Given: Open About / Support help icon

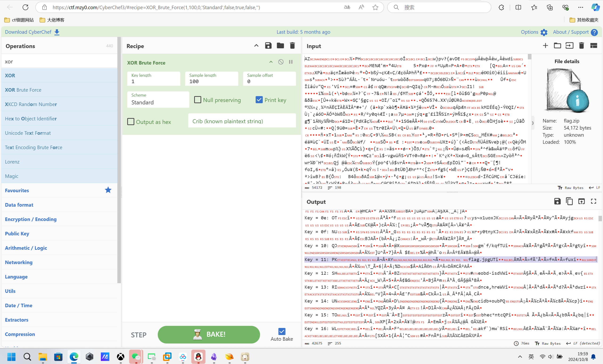Looking at the screenshot, I should (x=594, y=32).
